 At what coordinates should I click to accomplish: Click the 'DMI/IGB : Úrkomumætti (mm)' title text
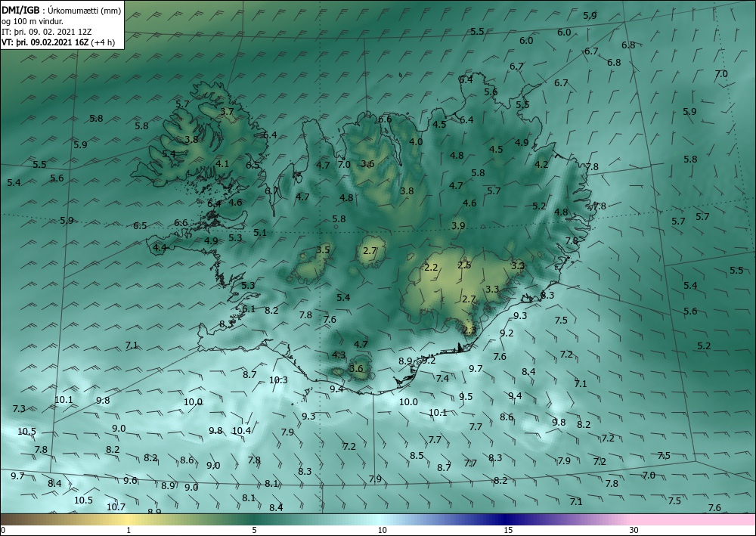tap(61, 10)
